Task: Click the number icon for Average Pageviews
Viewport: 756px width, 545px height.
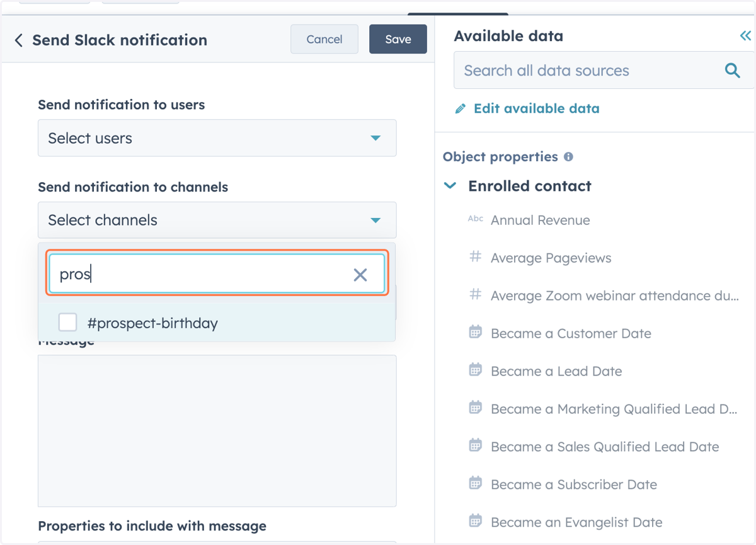Action: click(x=476, y=257)
